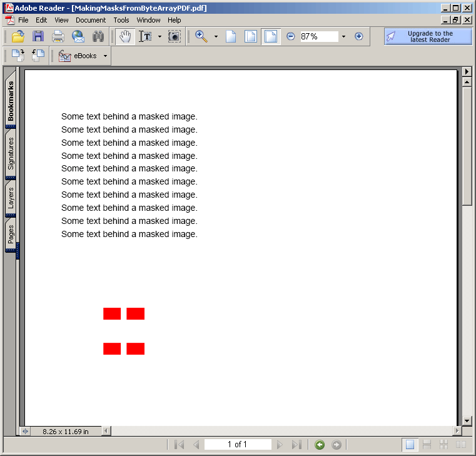Click the Email globe icon

point(78,36)
